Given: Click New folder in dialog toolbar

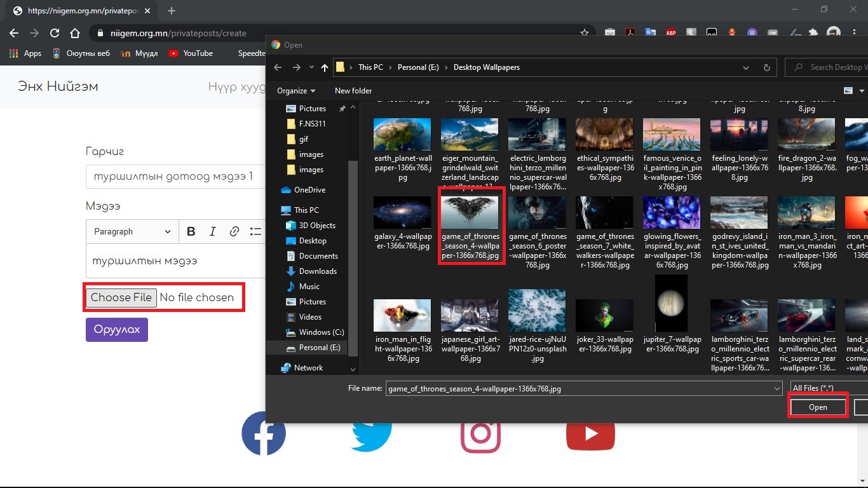Looking at the screenshot, I should [x=353, y=91].
